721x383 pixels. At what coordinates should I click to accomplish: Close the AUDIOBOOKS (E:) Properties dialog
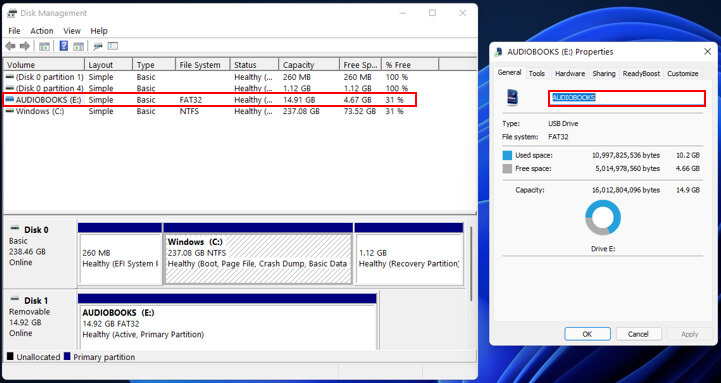[x=707, y=51]
